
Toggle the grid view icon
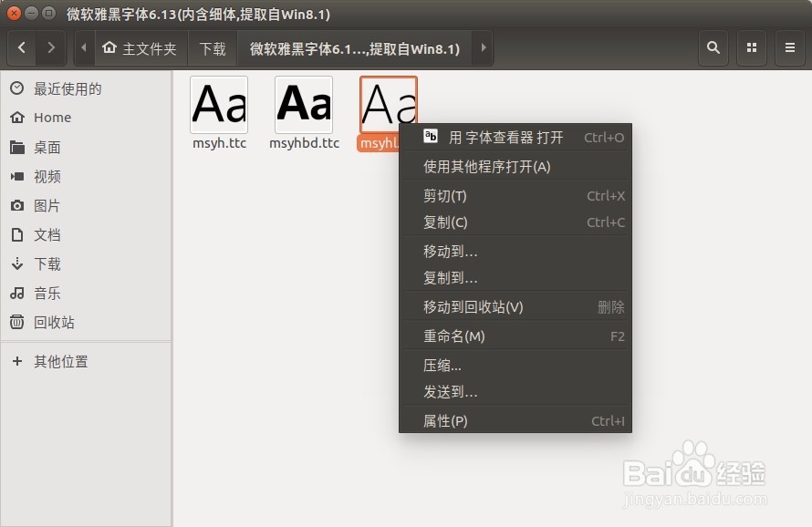click(752, 48)
